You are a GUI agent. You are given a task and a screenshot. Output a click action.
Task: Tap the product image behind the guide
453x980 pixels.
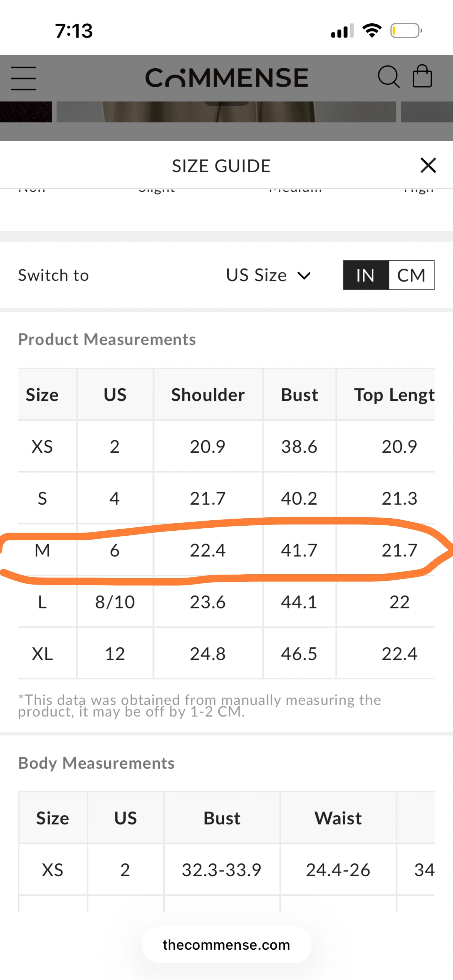227,112
